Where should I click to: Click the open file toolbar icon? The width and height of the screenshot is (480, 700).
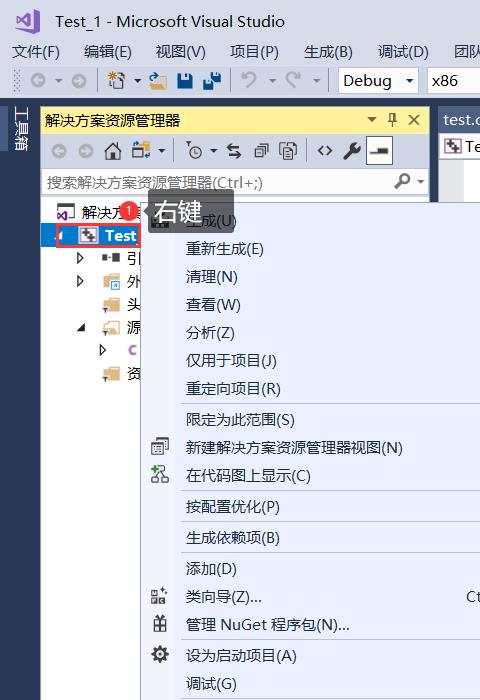158,81
